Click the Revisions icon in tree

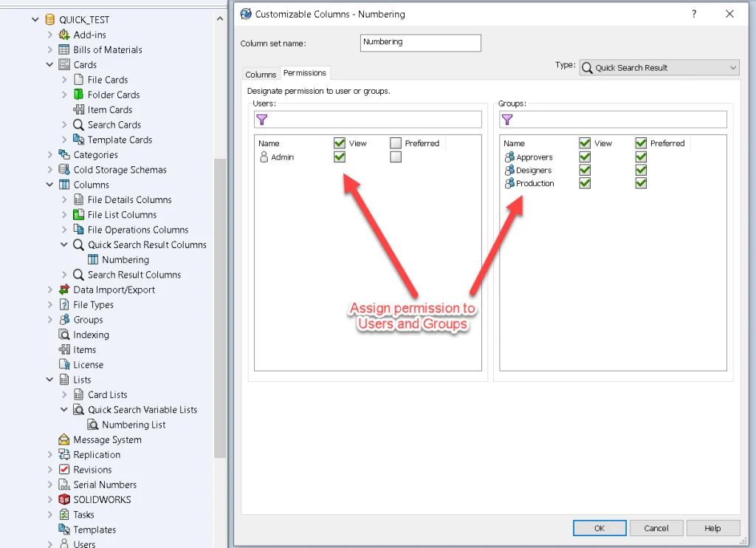64,470
